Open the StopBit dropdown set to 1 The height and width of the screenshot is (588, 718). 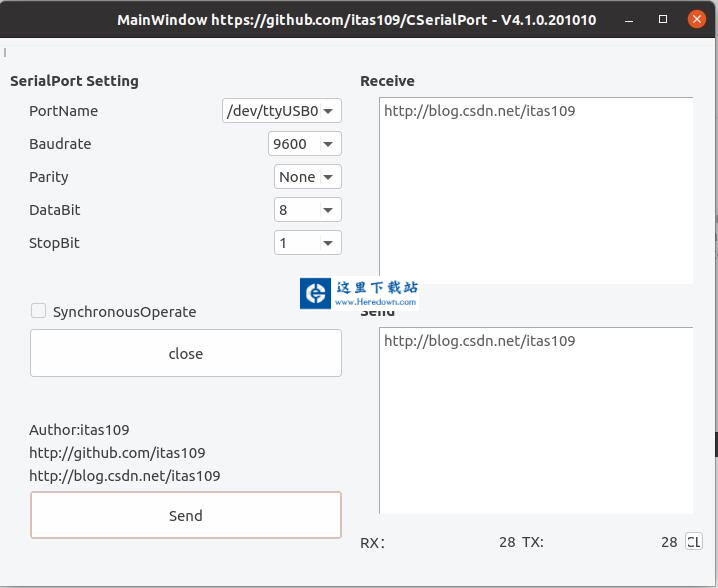click(308, 243)
